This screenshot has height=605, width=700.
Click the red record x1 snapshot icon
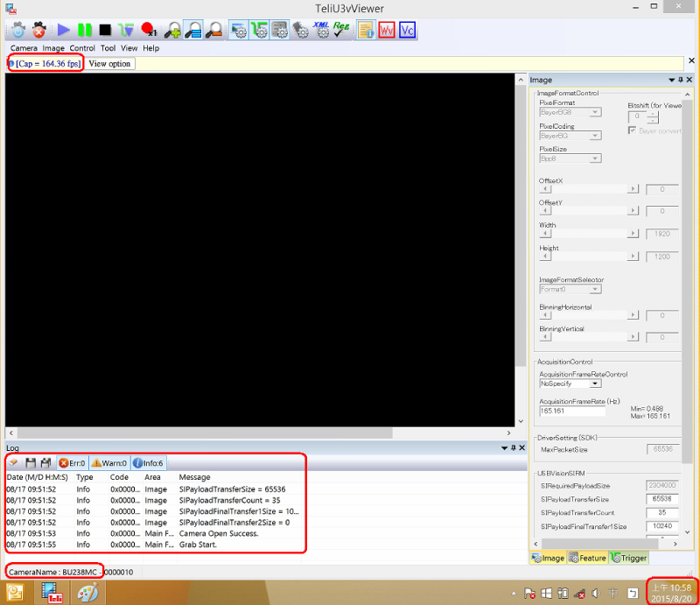[148, 30]
